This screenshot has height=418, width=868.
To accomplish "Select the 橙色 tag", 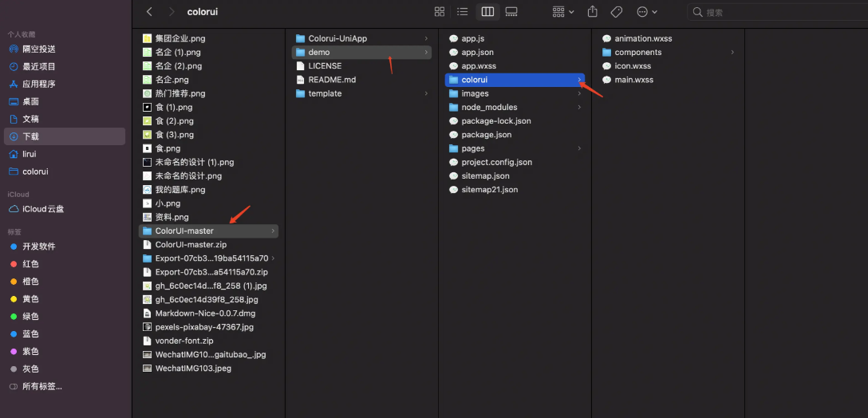I will [65, 282].
